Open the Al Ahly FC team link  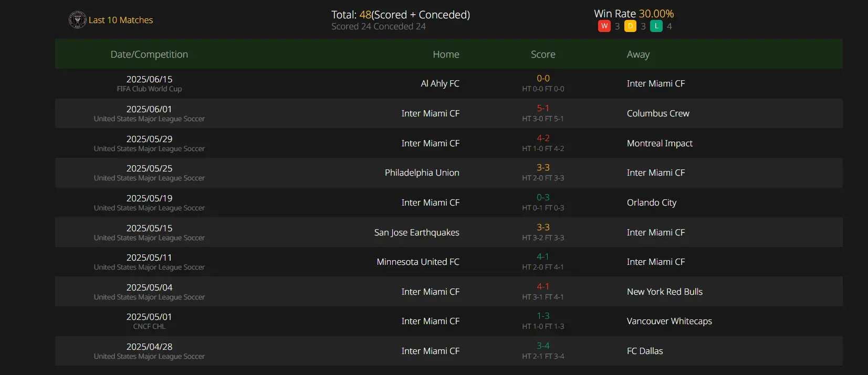pyautogui.click(x=440, y=83)
